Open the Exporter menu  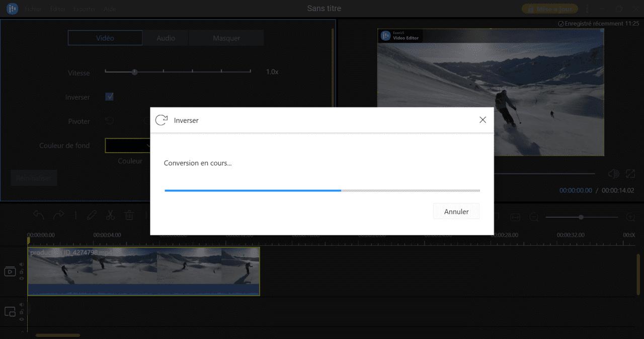[x=84, y=9]
